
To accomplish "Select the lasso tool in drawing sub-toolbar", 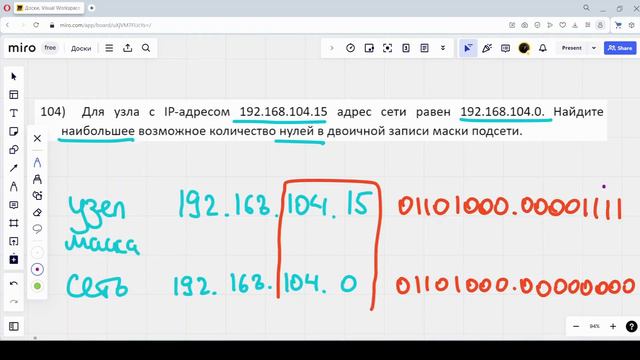I will coord(37,229).
